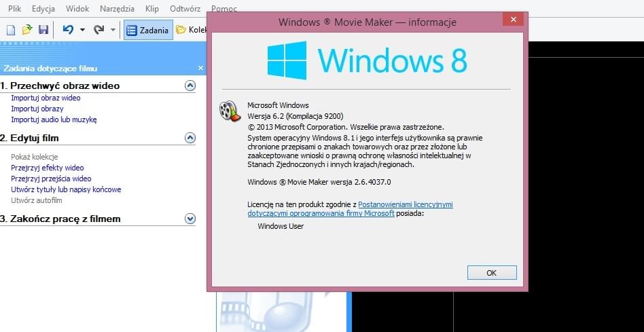
Task: Open the Narzędzia menu
Action: (x=117, y=9)
